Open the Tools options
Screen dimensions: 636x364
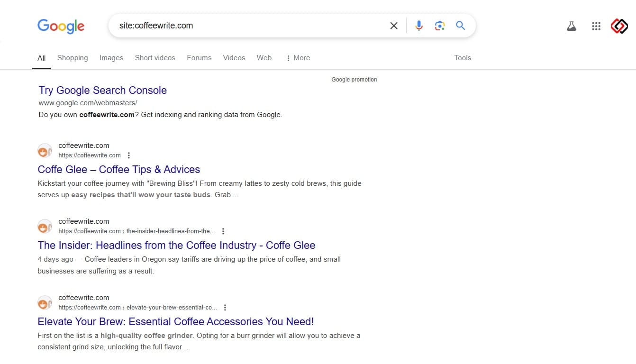click(x=462, y=58)
